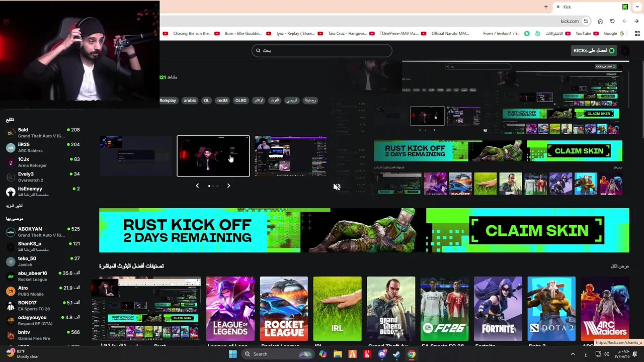Reload the page with refresh icon

(x=612, y=21)
